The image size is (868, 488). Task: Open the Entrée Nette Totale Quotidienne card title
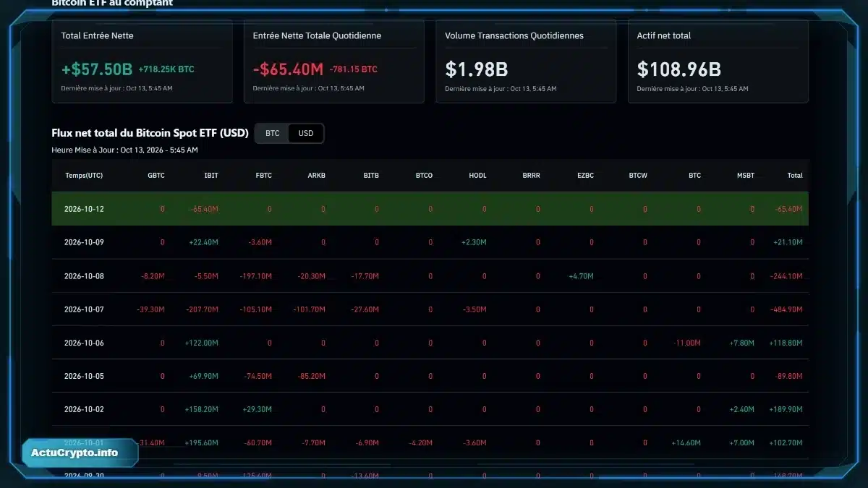tap(317, 35)
